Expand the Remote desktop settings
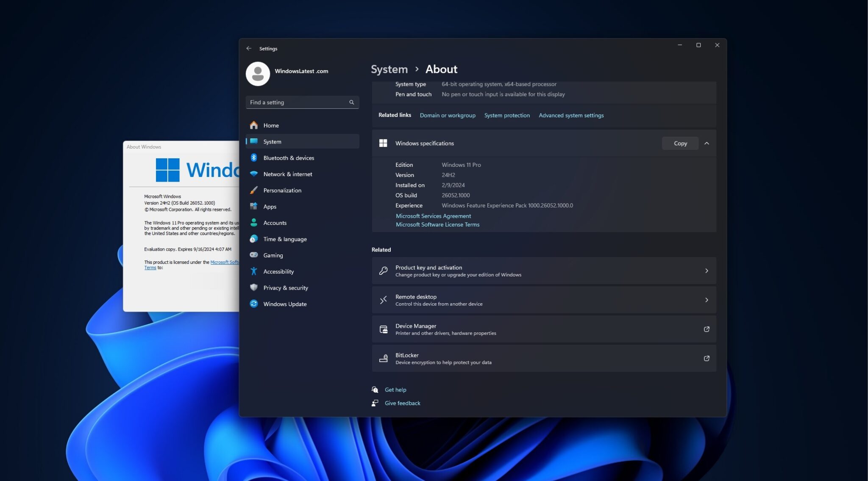 tap(707, 299)
